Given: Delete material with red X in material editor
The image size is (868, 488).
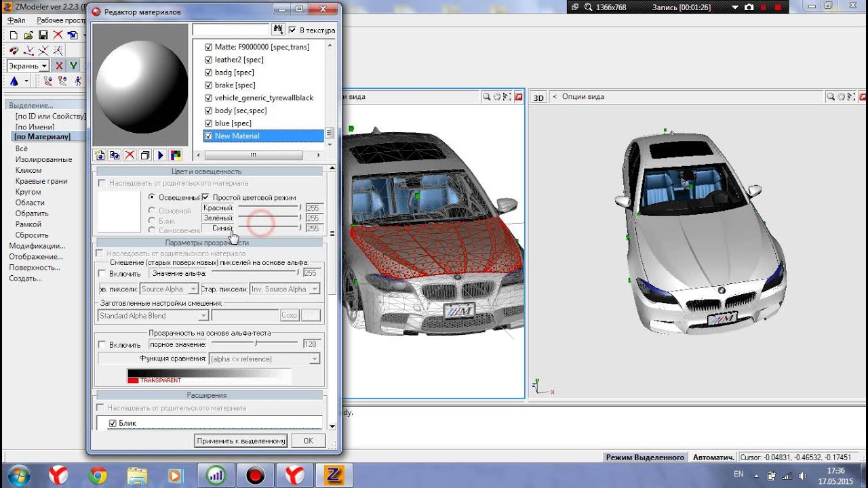Looking at the screenshot, I should [130, 155].
